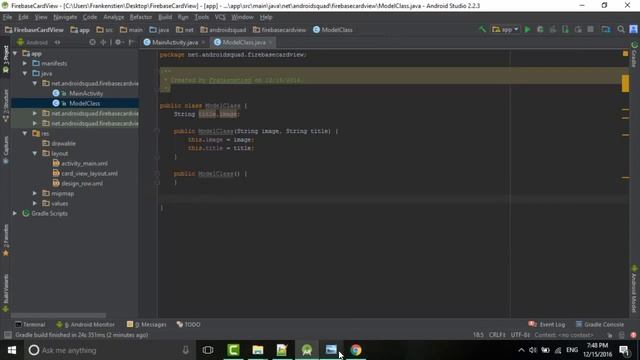Run the app with the green play icon

point(527,29)
